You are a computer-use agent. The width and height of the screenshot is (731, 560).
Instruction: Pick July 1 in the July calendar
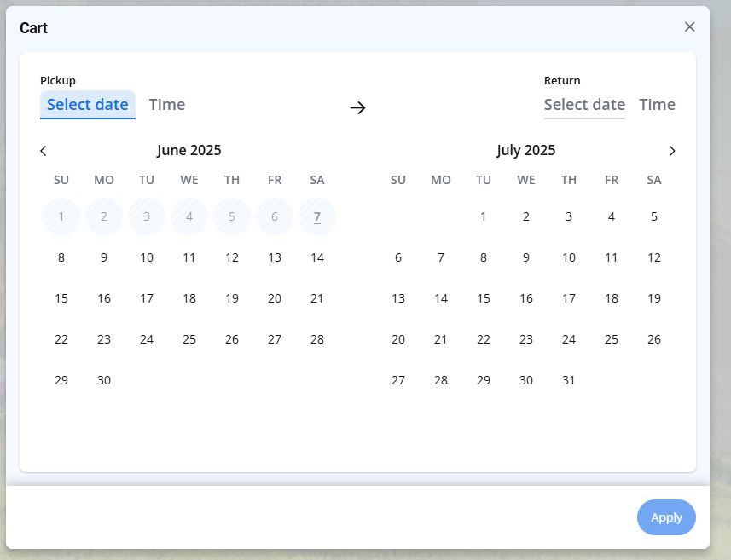(484, 216)
